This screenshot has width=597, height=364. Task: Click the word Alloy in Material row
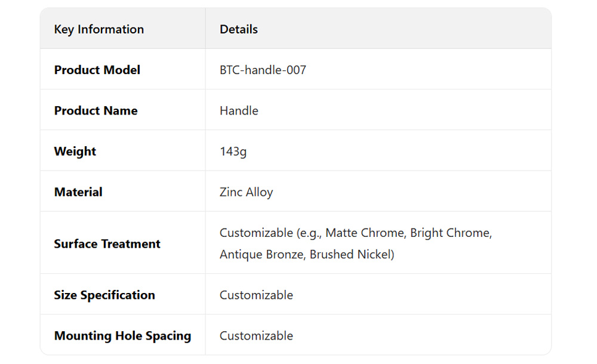[259, 192]
